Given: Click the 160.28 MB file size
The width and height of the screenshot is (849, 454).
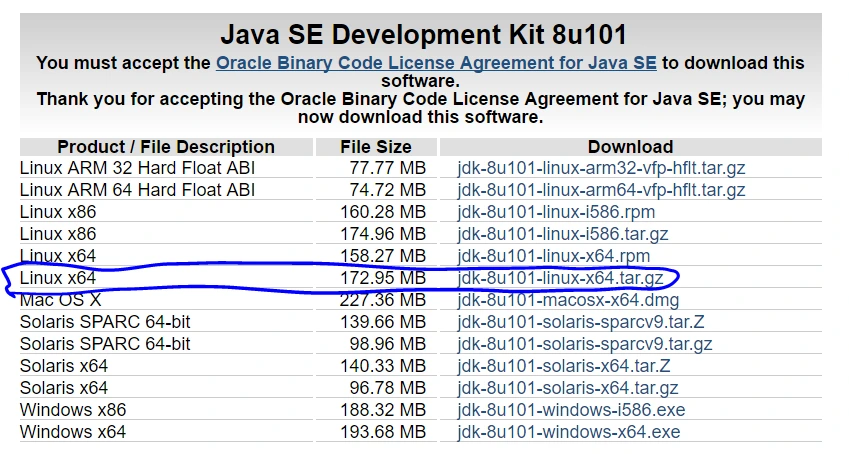Looking at the screenshot, I should [x=383, y=212].
